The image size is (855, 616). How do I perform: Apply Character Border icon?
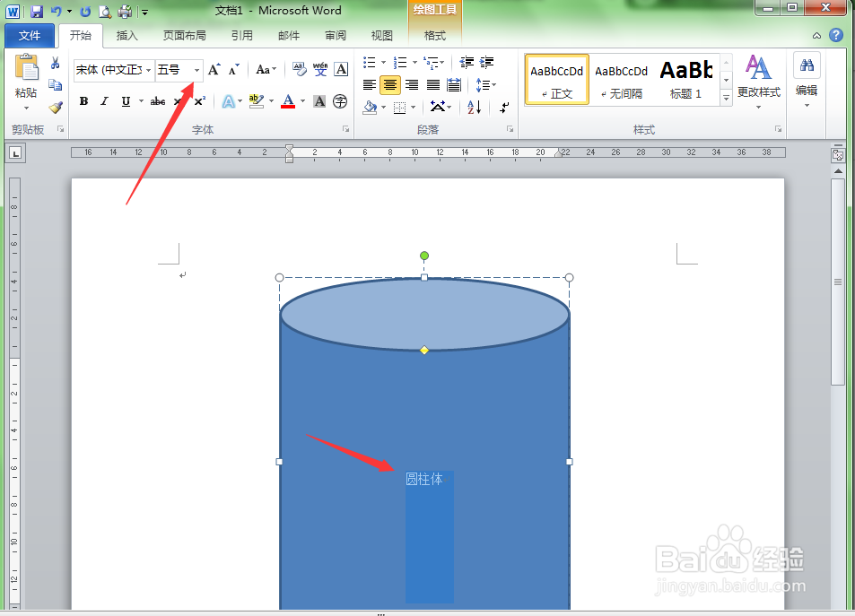(x=341, y=69)
